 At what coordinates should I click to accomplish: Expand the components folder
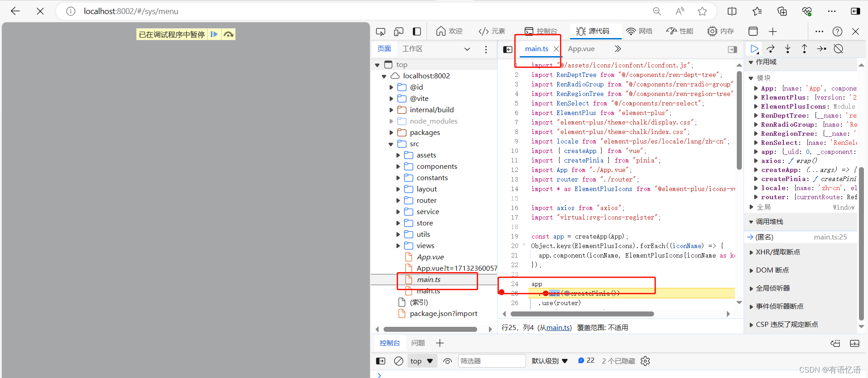[x=398, y=167]
